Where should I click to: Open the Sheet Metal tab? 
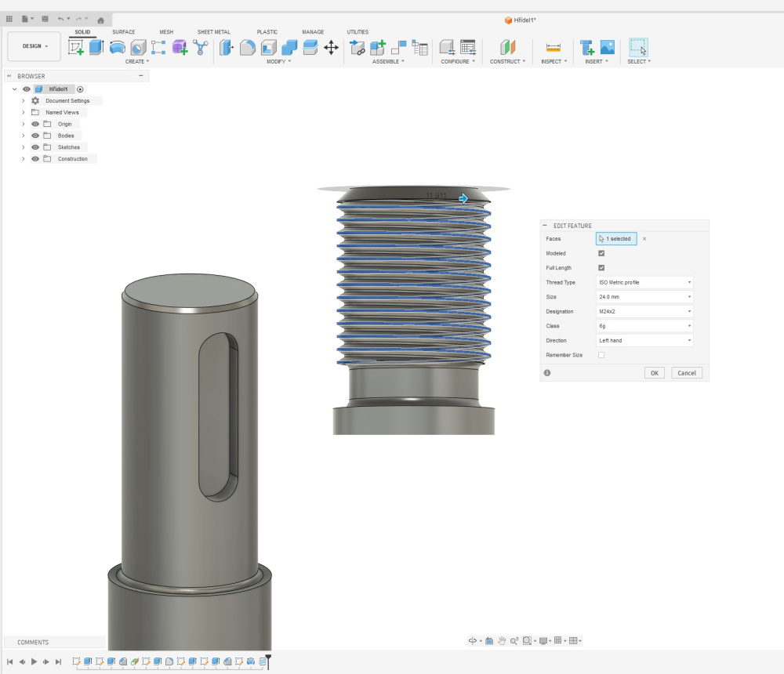(213, 32)
